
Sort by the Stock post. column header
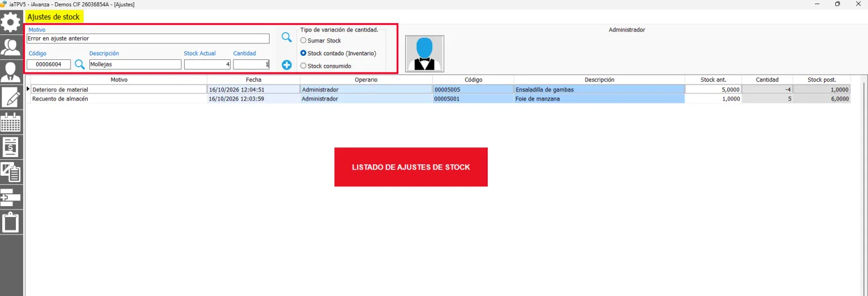click(822, 80)
